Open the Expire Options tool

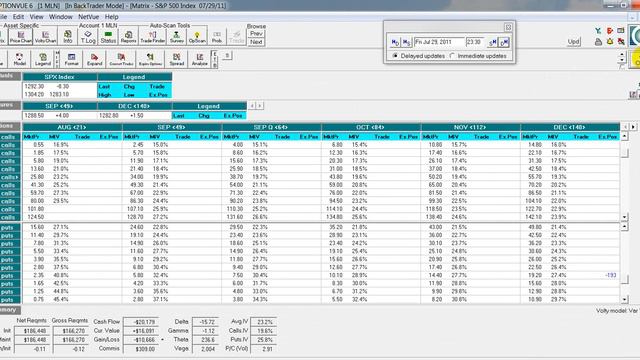(150, 59)
